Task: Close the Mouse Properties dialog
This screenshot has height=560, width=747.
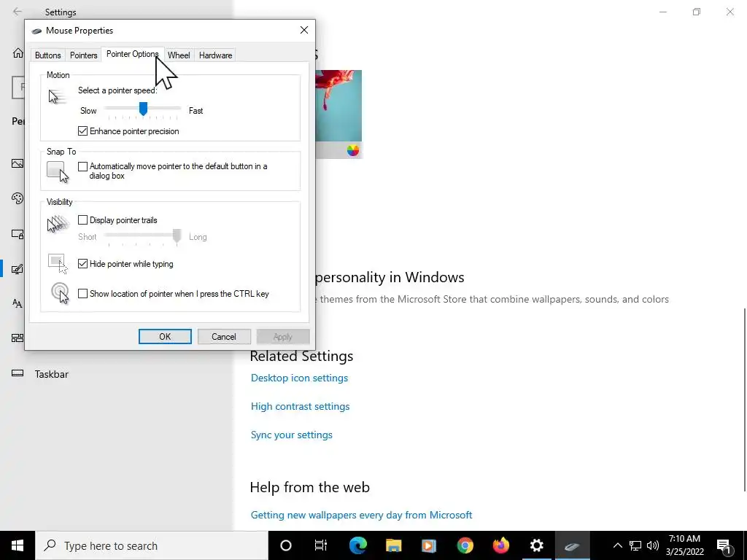Action: pyautogui.click(x=304, y=31)
